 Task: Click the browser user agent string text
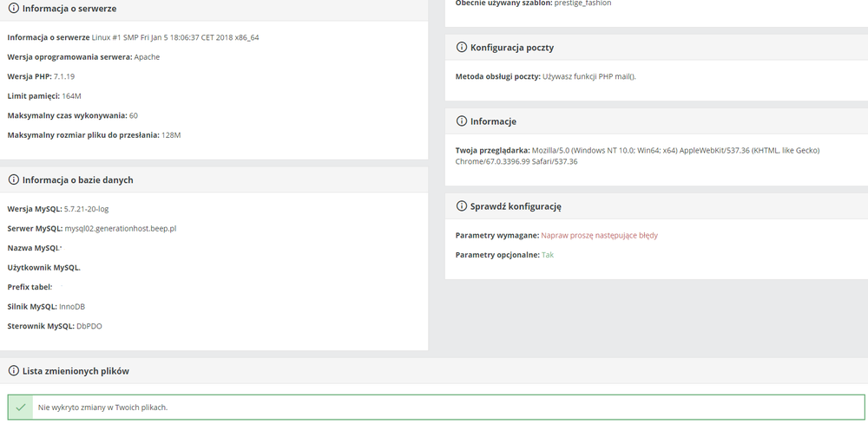tap(637, 156)
